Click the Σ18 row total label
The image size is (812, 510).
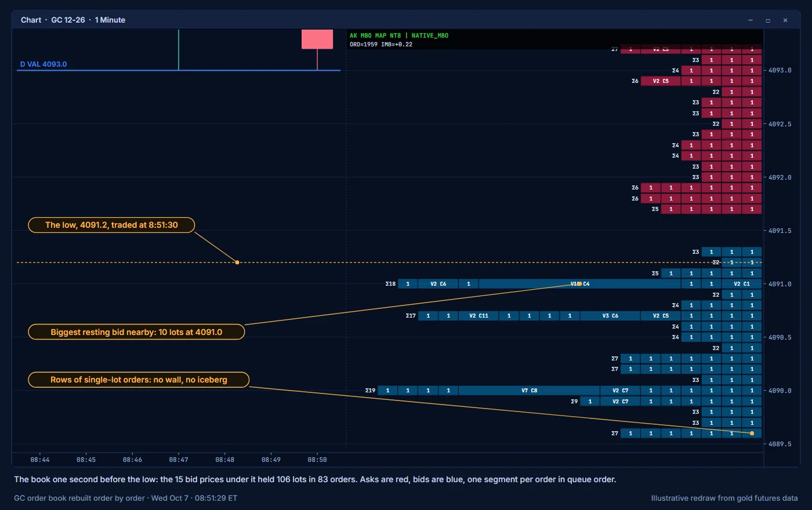pyautogui.click(x=390, y=284)
